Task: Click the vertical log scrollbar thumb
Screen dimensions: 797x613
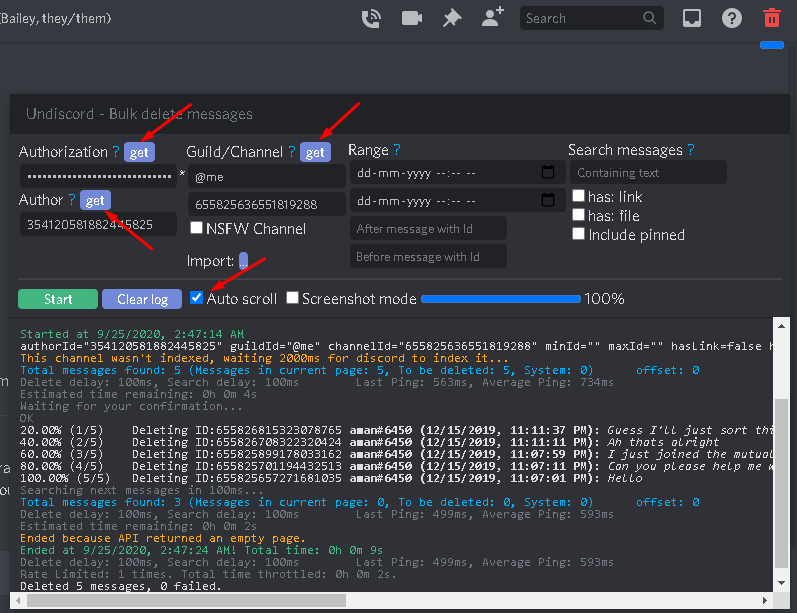Action: click(x=781, y=483)
